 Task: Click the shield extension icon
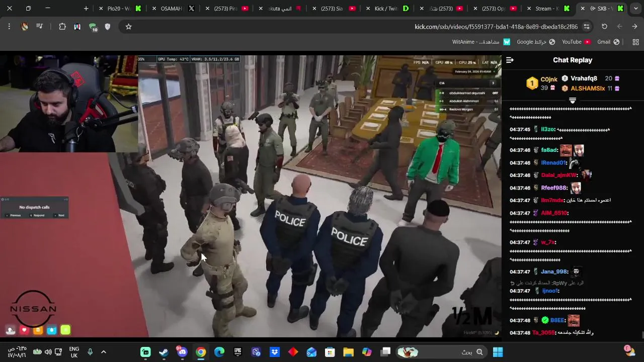coord(107,27)
